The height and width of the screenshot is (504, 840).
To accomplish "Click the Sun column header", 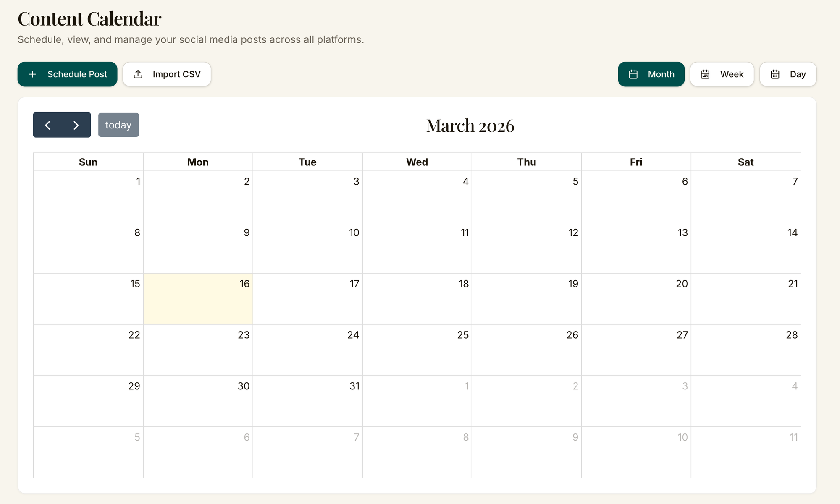I will click(88, 162).
